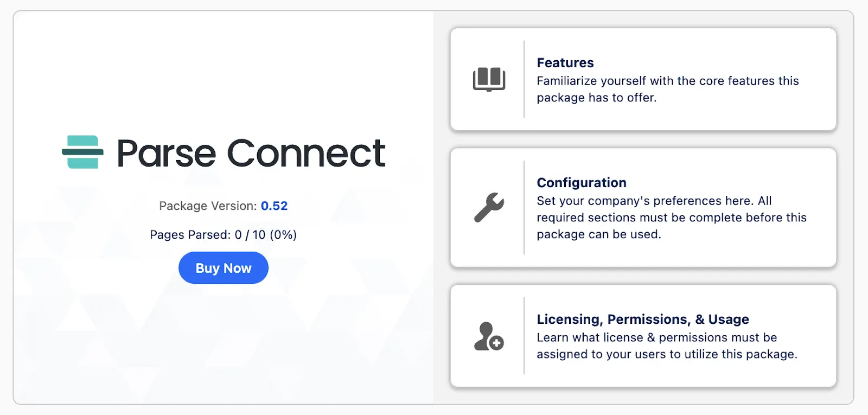Select Licensing, Permissions, & Usage heading
This screenshot has width=868, height=415.
[x=642, y=320]
